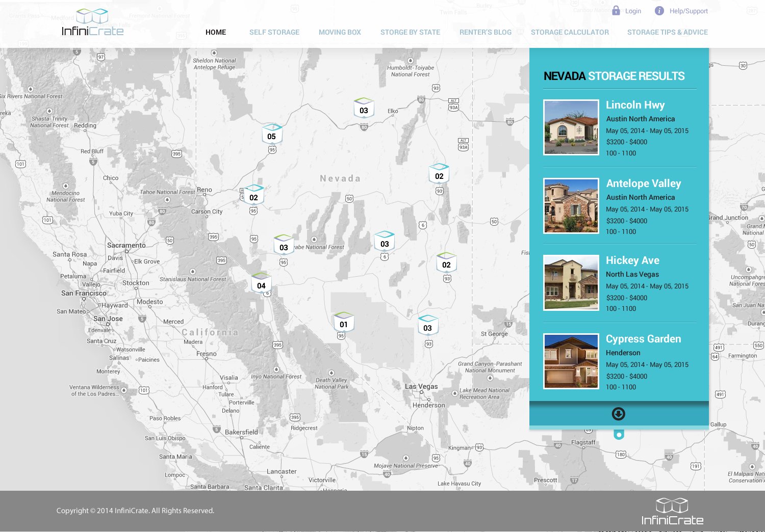Click the InfiniCrate footer logo
The height and width of the screenshot is (532, 765).
pos(672,512)
